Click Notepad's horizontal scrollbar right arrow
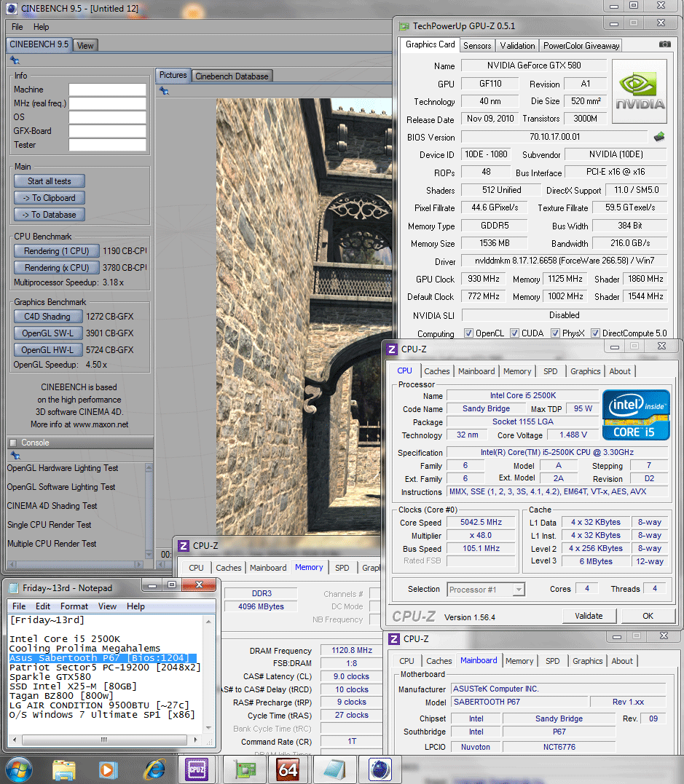Viewport: 684px width, 784px height. pyautogui.click(x=196, y=740)
